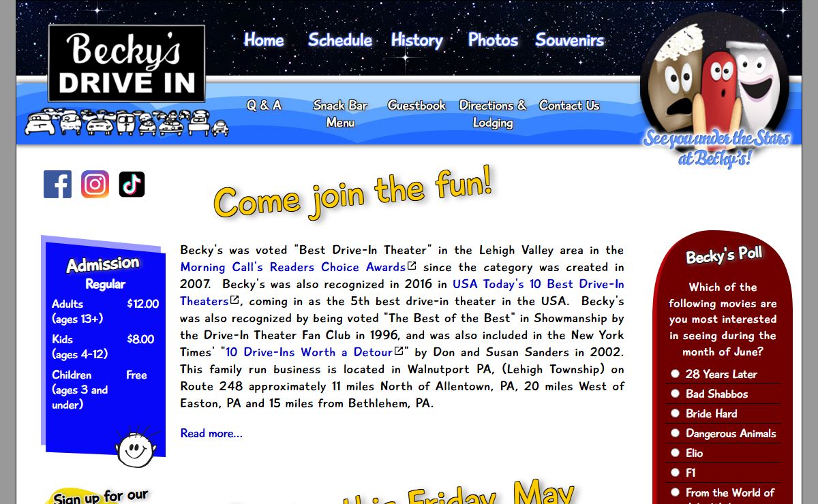
Task: Open the Contact Us page
Action: 569,105
